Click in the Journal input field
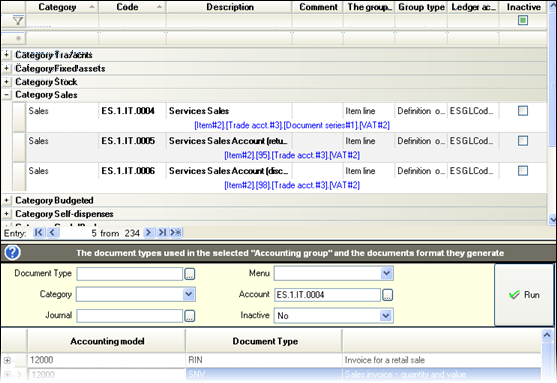This screenshot has width=557, height=383. click(x=130, y=315)
